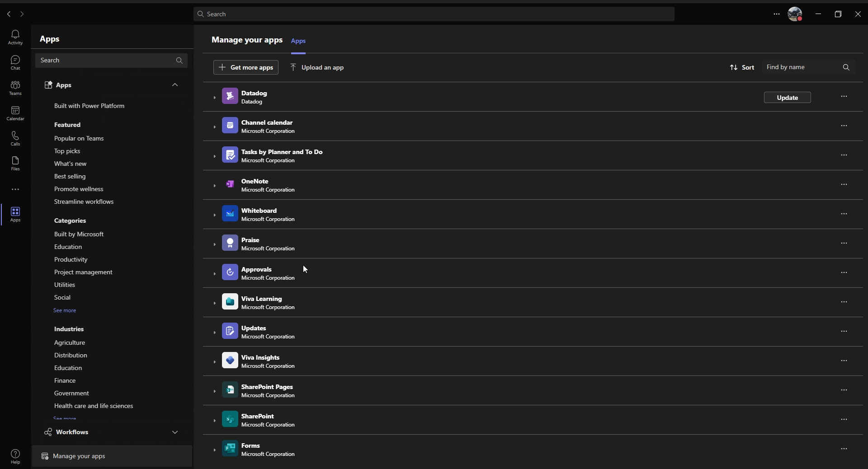Show more apps ellipsis in left rail
Image resolution: width=868 pixels, height=469 pixels.
(x=15, y=189)
